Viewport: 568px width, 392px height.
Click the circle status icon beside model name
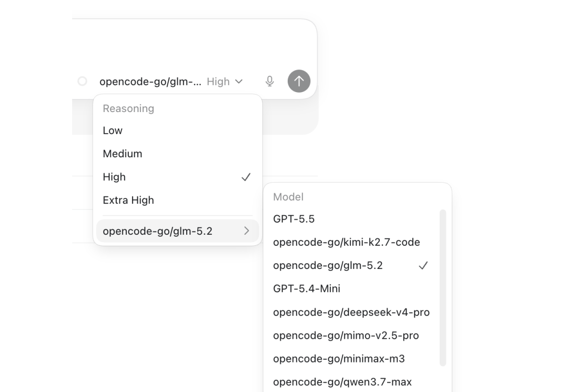pos(83,81)
